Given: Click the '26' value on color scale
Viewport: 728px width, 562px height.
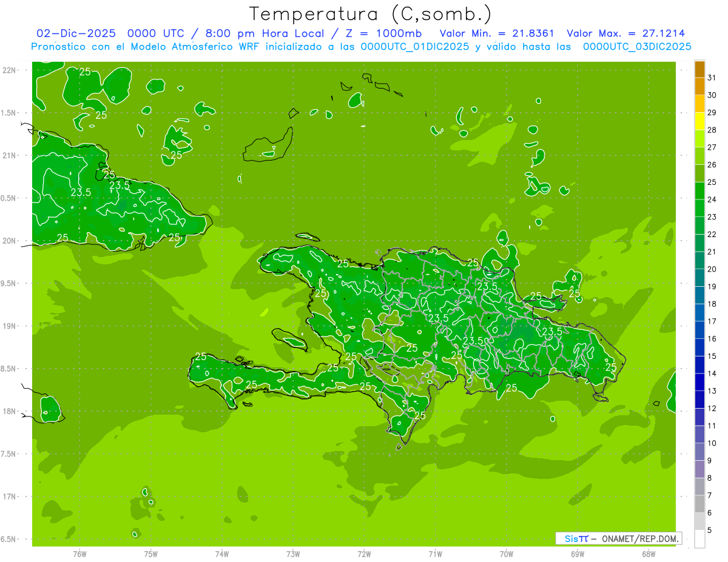Looking at the screenshot, I should [712, 165].
